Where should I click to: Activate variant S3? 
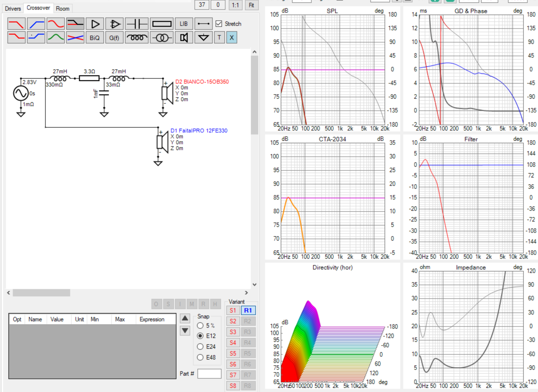click(x=233, y=332)
